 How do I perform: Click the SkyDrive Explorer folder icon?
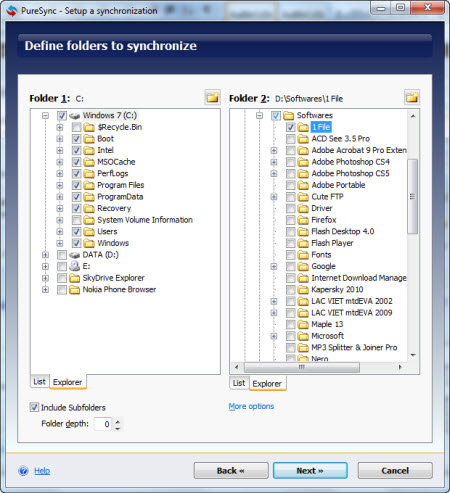74,278
